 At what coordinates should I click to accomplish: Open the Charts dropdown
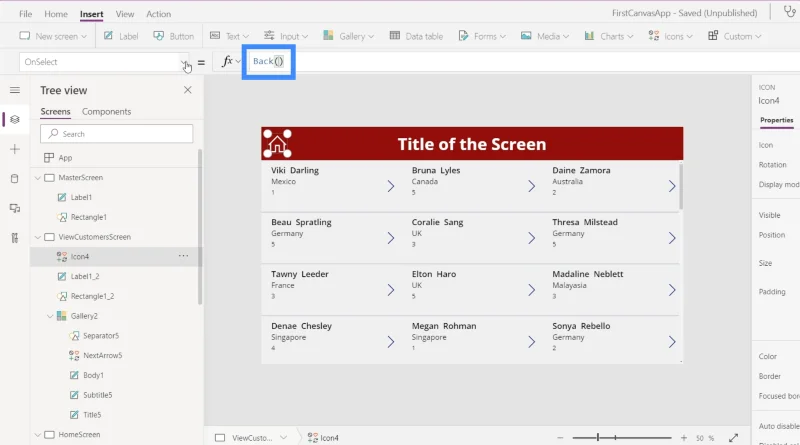(609, 36)
